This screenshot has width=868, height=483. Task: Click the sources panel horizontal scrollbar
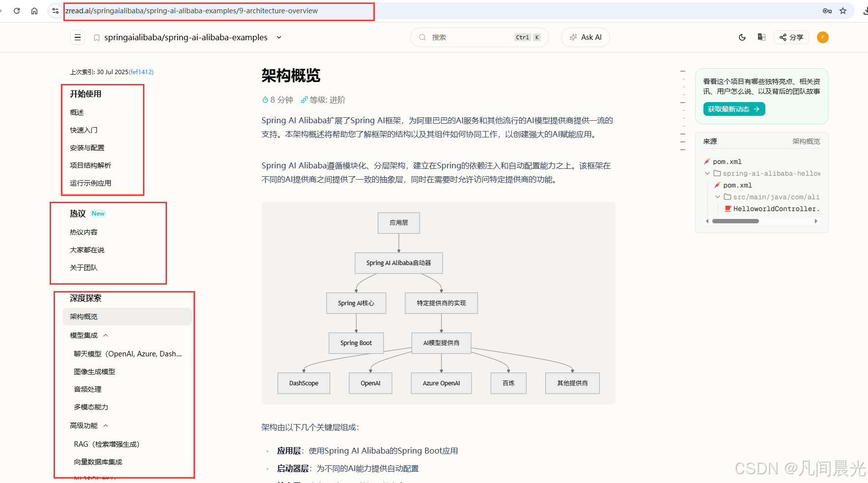tap(735, 221)
